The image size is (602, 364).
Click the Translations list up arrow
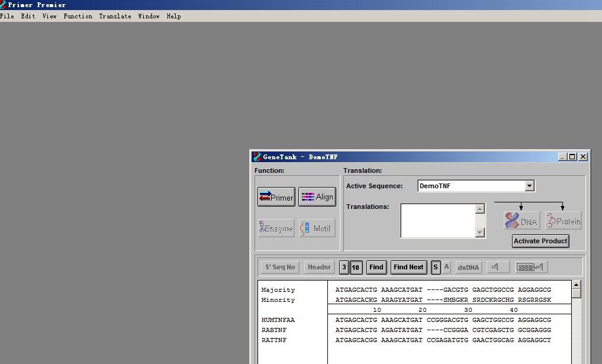(480, 209)
